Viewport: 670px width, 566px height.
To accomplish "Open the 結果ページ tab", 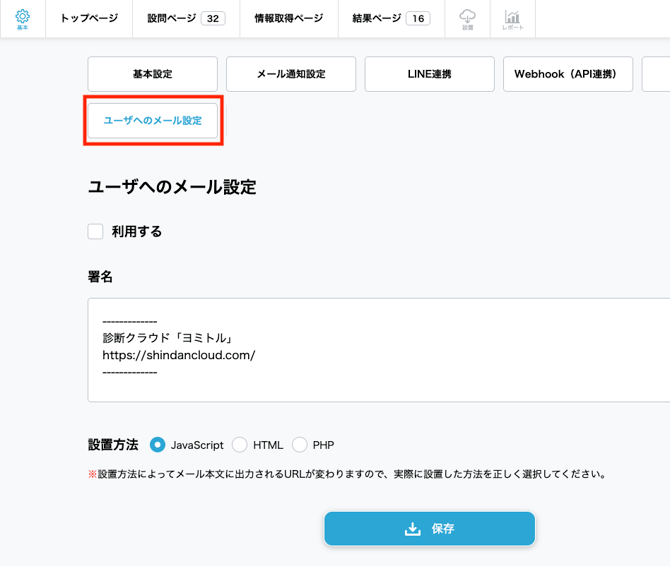I will [391, 18].
